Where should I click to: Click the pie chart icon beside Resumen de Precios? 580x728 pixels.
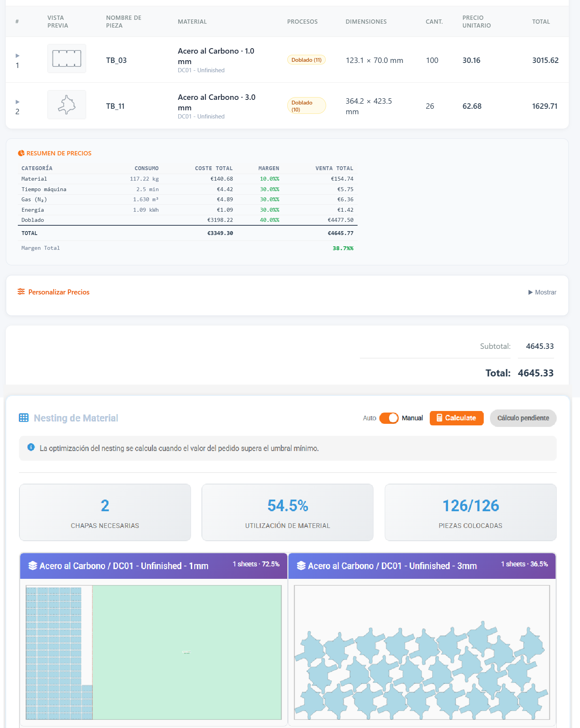tap(21, 153)
